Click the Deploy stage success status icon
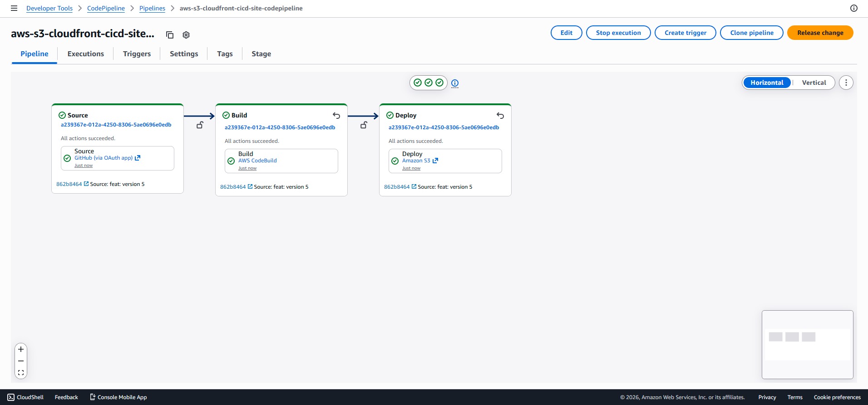Screen dimensions: 868x405 click(390, 115)
